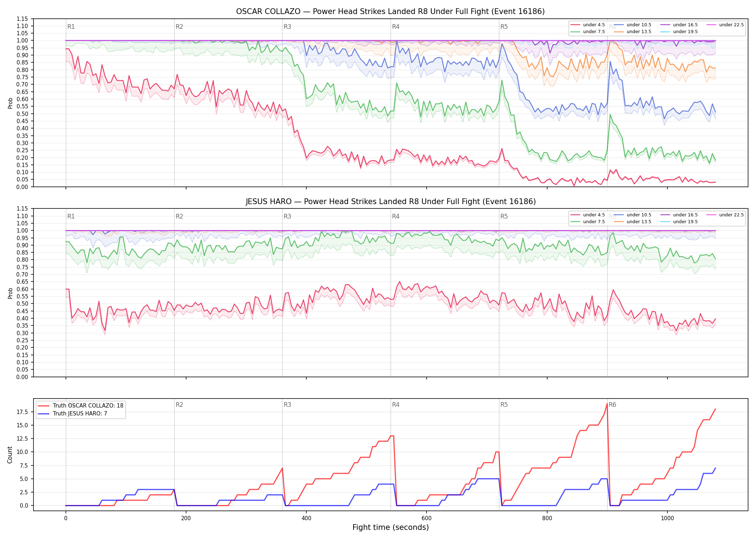
Task: Click the R1 round marker in top chart
Action: click(x=71, y=27)
